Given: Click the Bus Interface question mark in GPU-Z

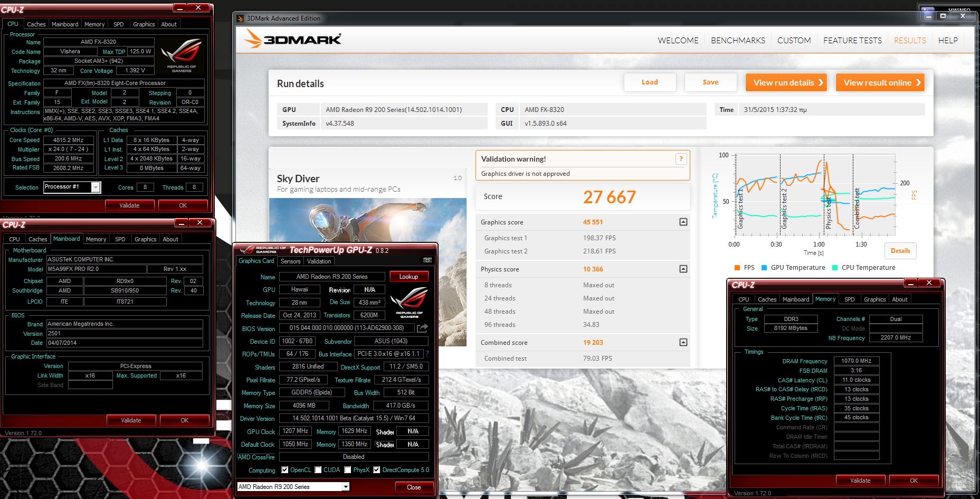Looking at the screenshot, I should click(x=427, y=354).
